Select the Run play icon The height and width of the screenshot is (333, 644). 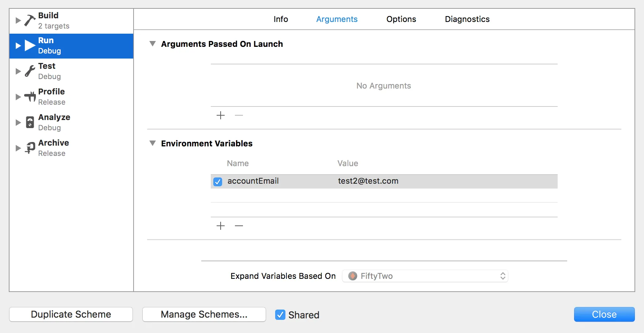(x=30, y=46)
